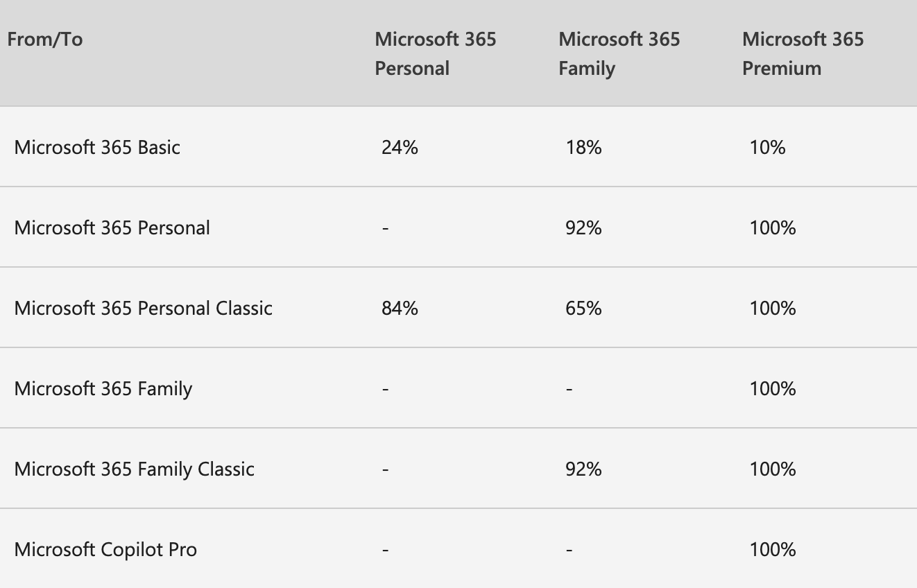Select the Microsoft 365 Family Classic row label
Image resolution: width=917 pixels, height=588 pixels.
(134, 469)
